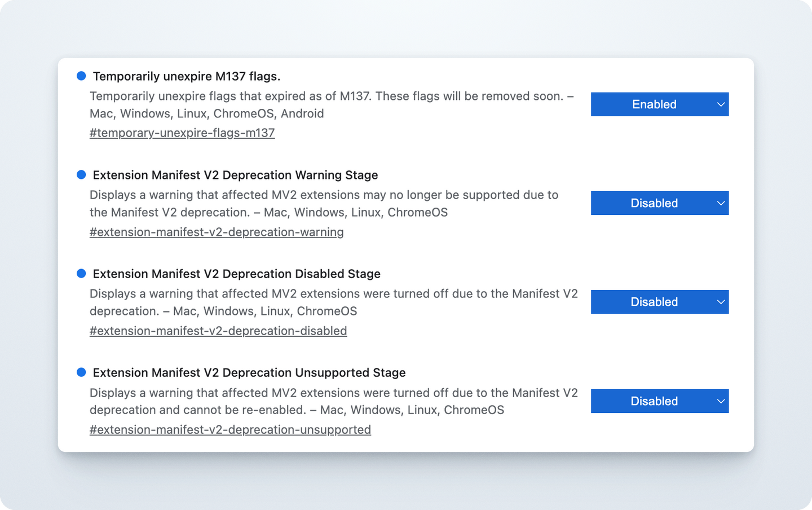Open Deprecation Disabled Stage dropdown
812x510 pixels.
pyautogui.click(x=660, y=302)
